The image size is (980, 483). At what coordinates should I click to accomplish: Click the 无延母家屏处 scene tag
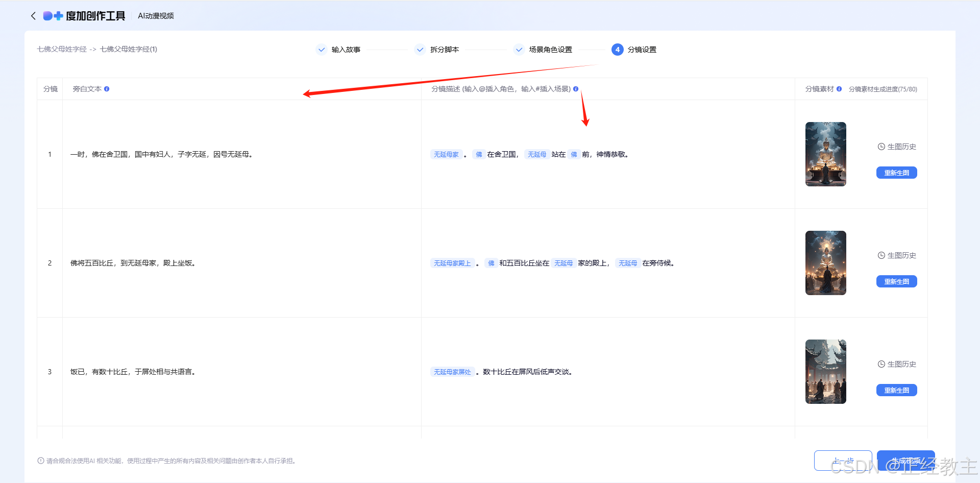452,372
